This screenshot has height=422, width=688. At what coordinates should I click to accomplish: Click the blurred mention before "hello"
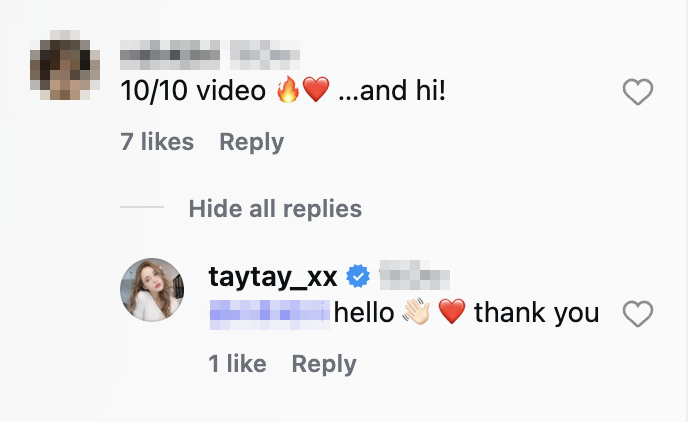tap(270, 315)
